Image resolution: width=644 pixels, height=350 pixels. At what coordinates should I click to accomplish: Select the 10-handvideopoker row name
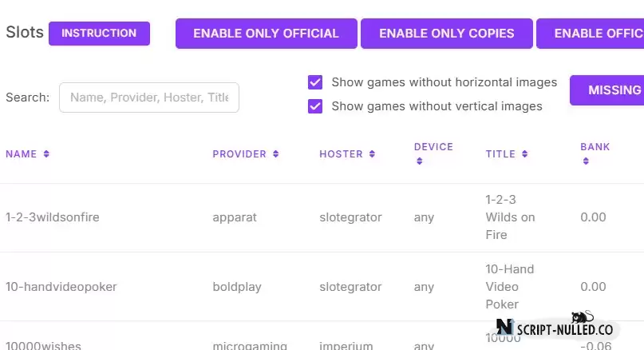point(61,287)
